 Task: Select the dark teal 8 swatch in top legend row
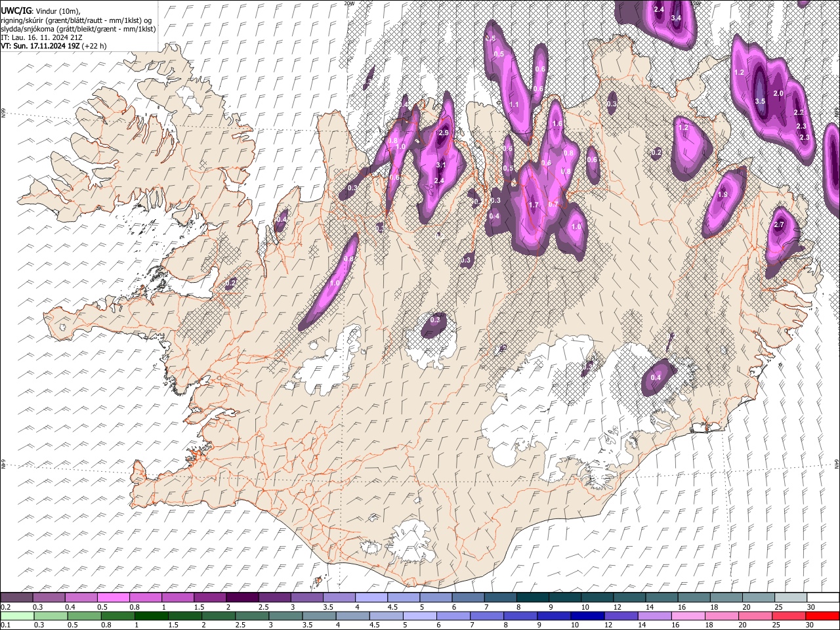click(x=533, y=597)
